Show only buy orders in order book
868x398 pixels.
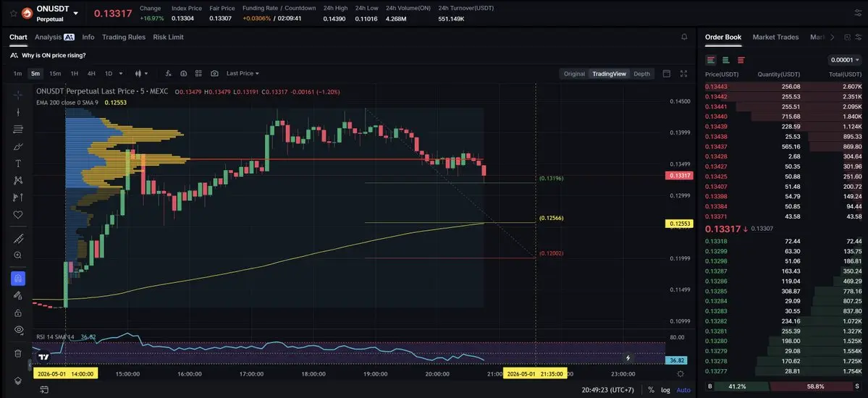(x=725, y=60)
